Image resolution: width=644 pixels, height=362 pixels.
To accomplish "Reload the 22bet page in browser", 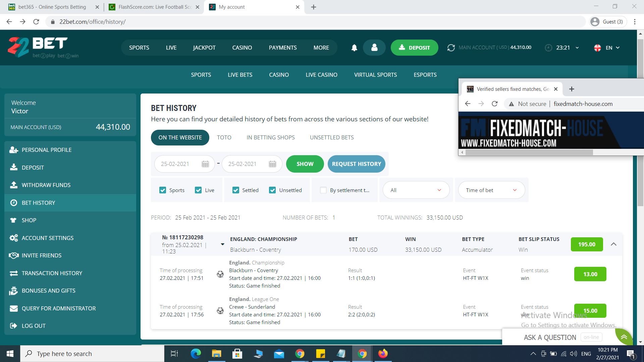I will (x=36, y=22).
